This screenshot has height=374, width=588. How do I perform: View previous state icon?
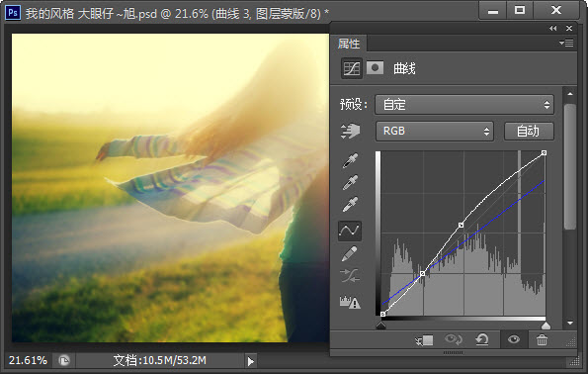[x=454, y=339]
